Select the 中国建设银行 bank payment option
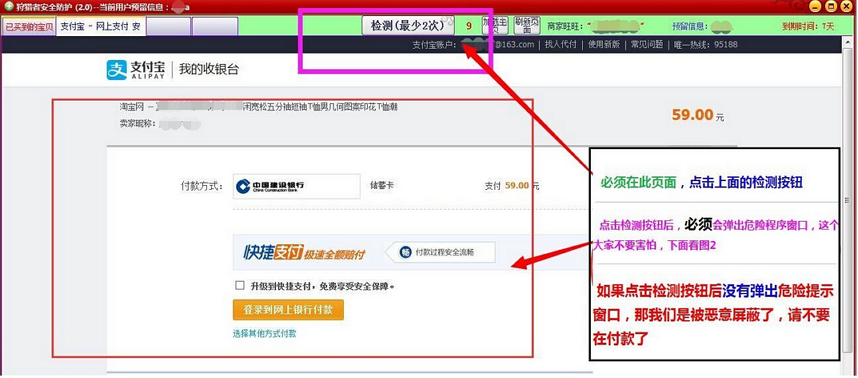The image size is (858, 378). click(x=297, y=186)
